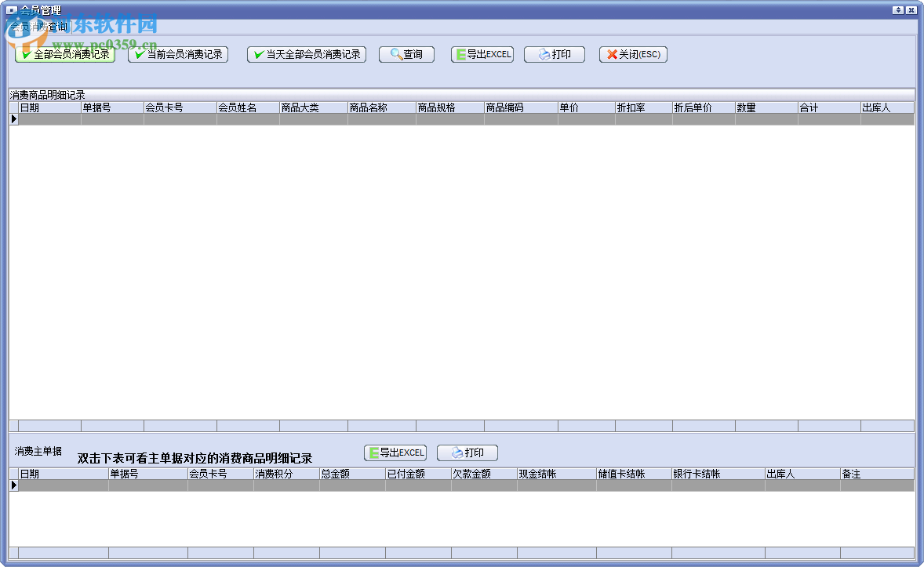This screenshot has height=567, width=924.
Task: Click the 会员管理 window icon in the title bar
Action: coord(11,10)
